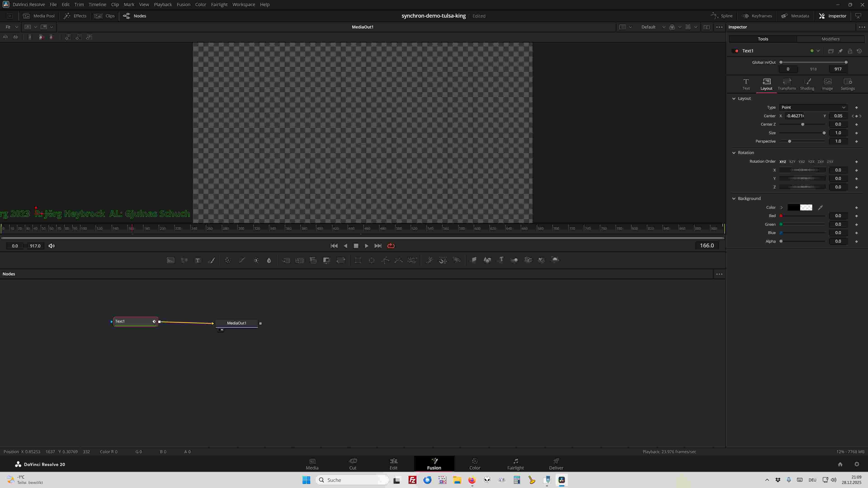Add a Text node from the toolbar
This screenshot has height=488, width=868.
click(198, 260)
